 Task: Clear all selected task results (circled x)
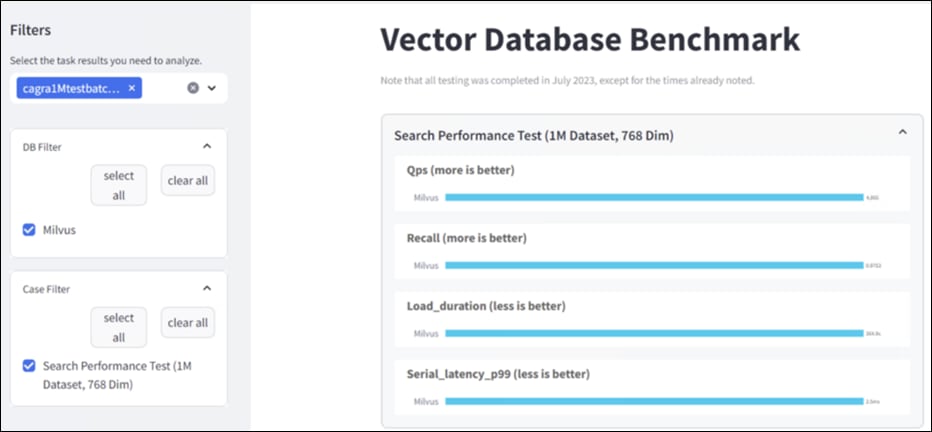click(193, 88)
